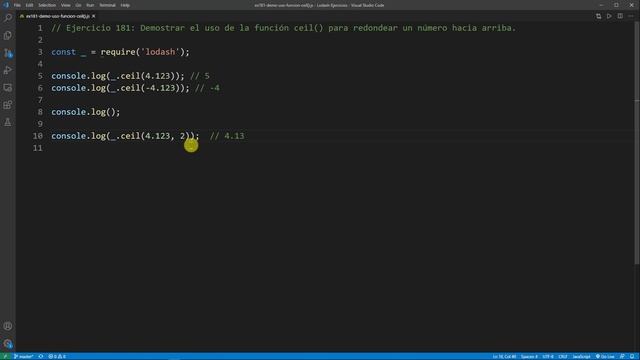This screenshot has width=640, height=360.
Task: Click the Go Live status bar button
Action: [605, 356]
